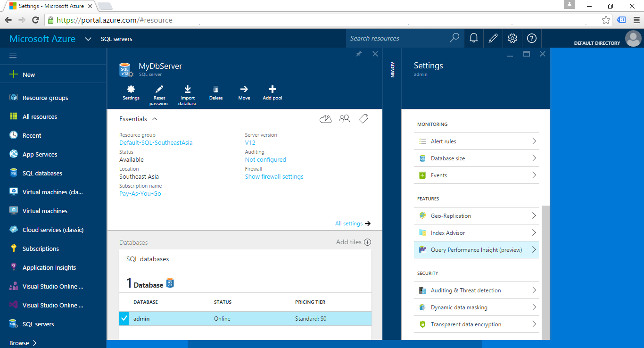Bookmark the page with the star icon
This screenshot has width=644, height=348.
(606, 20)
